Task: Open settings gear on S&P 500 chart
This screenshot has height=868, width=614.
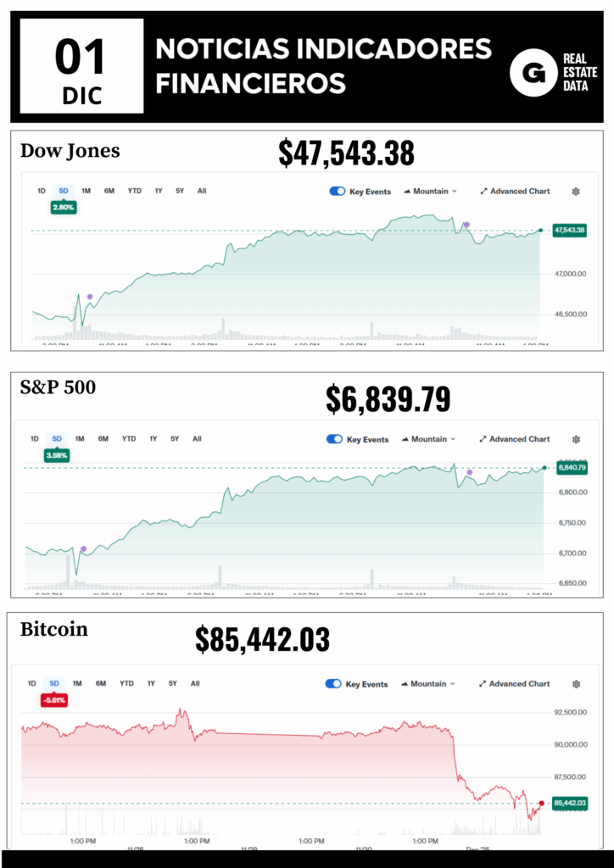Action: tap(576, 439)
